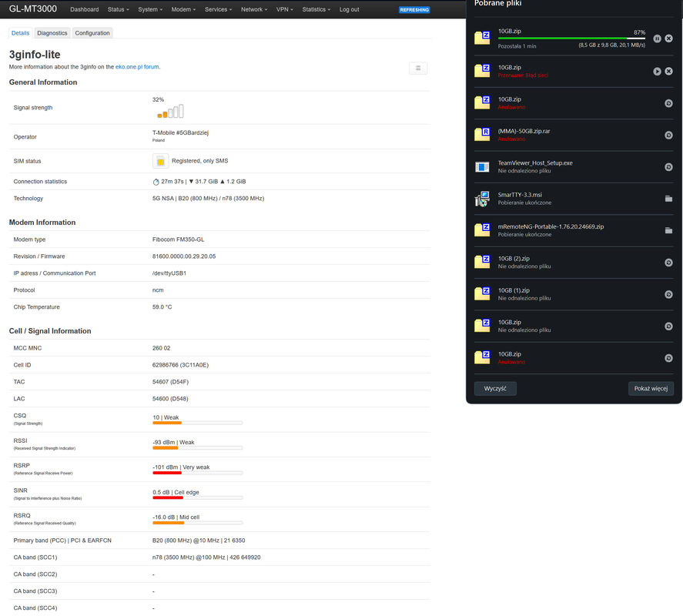
Task: Retry the TeamViewer_Host_Setup.exe download
Action: 668,167
